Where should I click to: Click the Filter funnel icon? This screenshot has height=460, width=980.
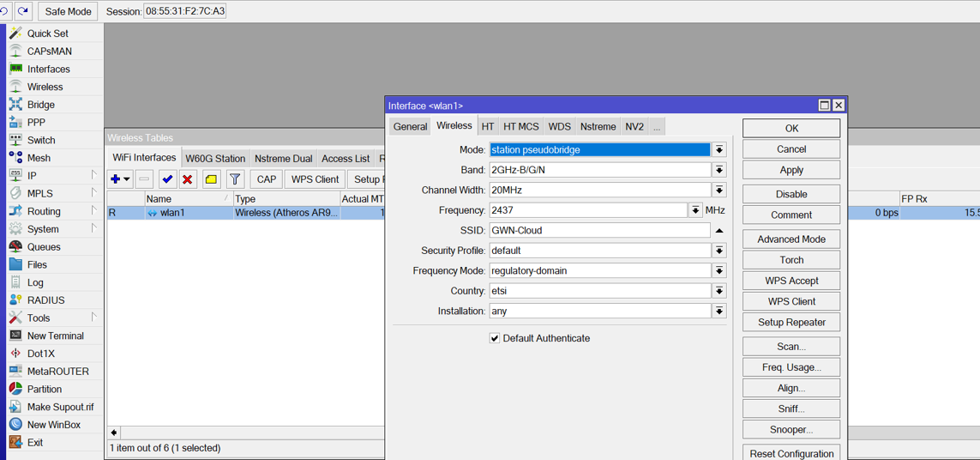[x=234, y=179]
